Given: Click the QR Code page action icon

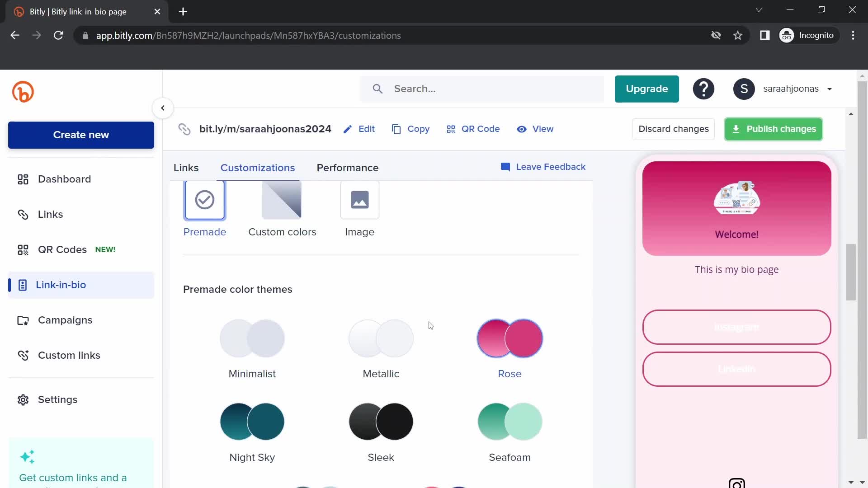Looking at the screenshot, I should 451,129.
